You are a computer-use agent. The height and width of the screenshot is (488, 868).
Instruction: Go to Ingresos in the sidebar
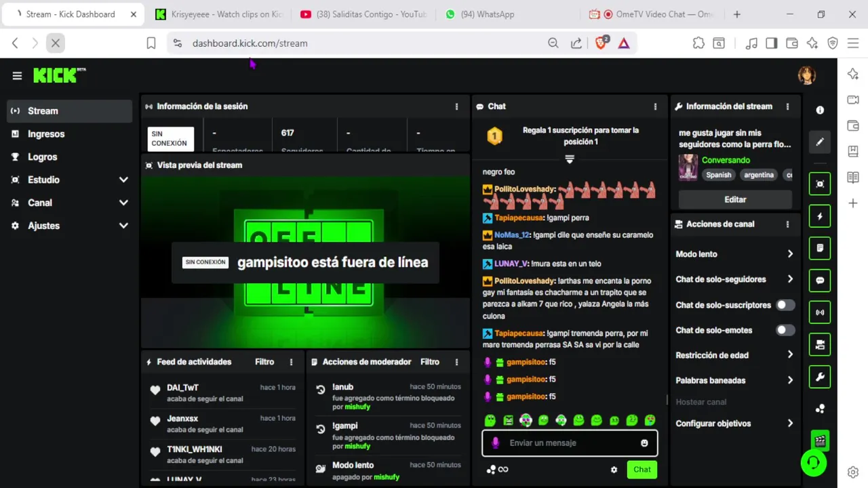tap(69, 134)
